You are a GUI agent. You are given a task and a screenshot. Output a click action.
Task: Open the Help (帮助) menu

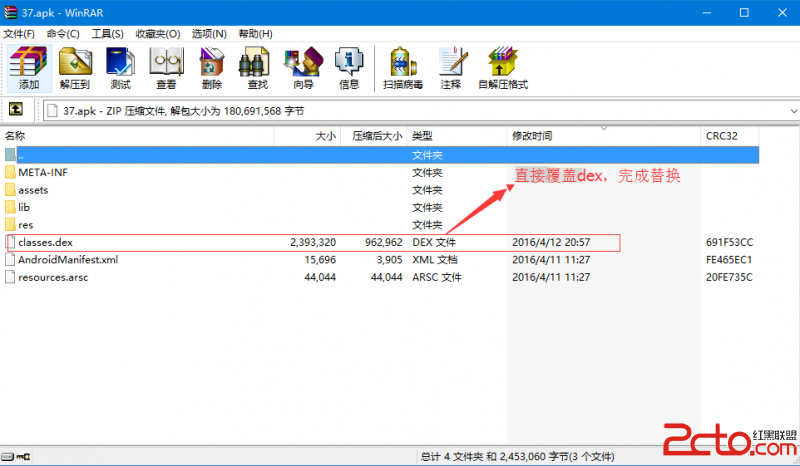coord(255,34)
